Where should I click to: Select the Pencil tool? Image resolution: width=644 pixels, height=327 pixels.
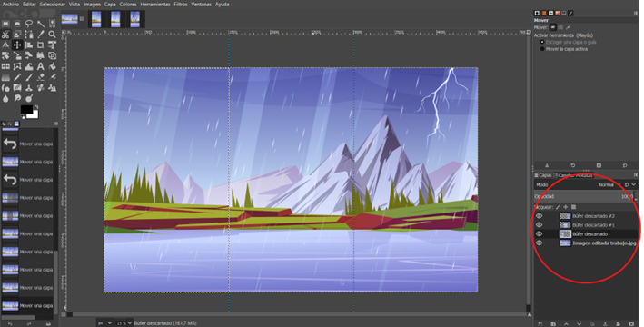click(x=17, y=77)
